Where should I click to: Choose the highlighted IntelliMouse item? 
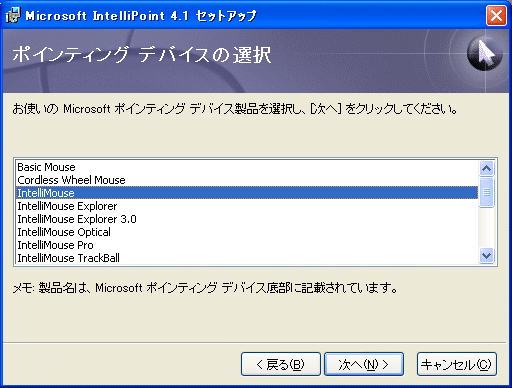(x=247, y=193)
